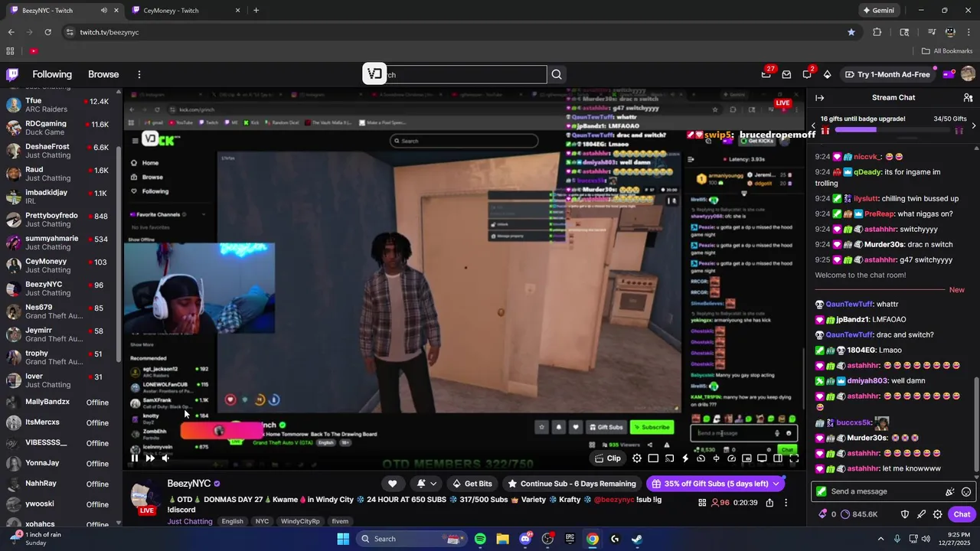
Task: Click the Clip button on player
Action: 608,458
